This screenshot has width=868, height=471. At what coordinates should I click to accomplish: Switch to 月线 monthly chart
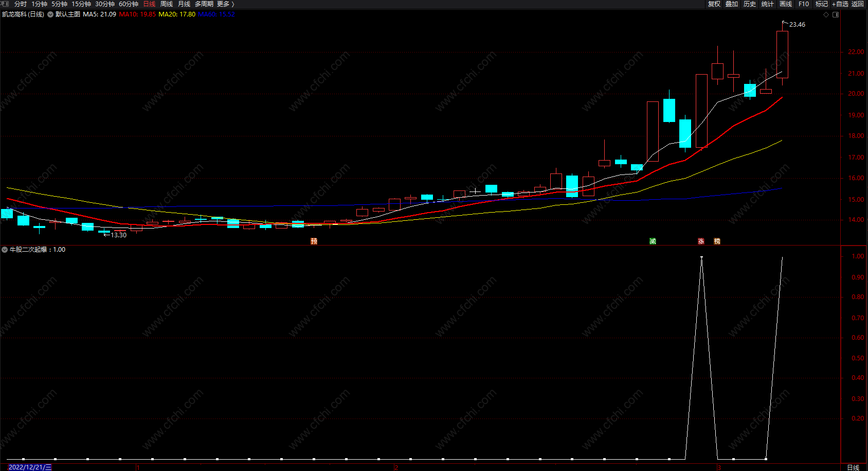(x=184, y=4)
